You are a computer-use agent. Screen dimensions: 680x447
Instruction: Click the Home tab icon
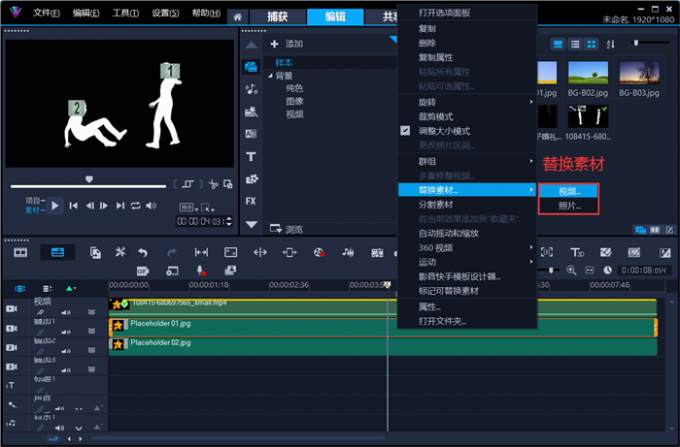(237, 17)
